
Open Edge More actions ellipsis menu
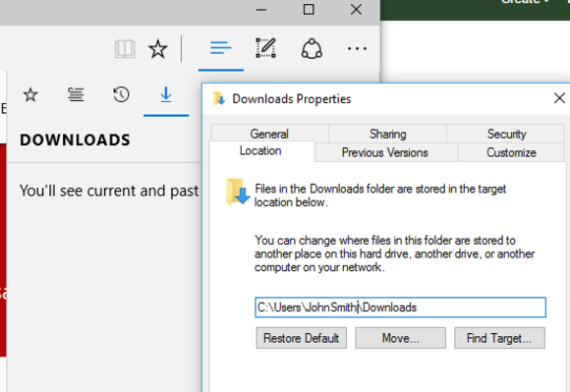click(x=357, y=48)
